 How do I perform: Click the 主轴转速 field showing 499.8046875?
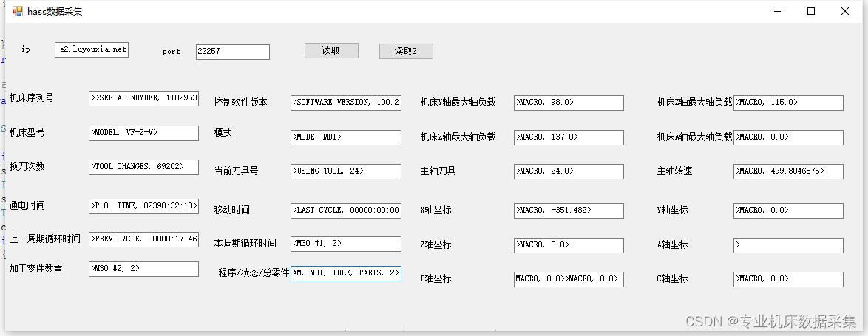click(788, 171)
